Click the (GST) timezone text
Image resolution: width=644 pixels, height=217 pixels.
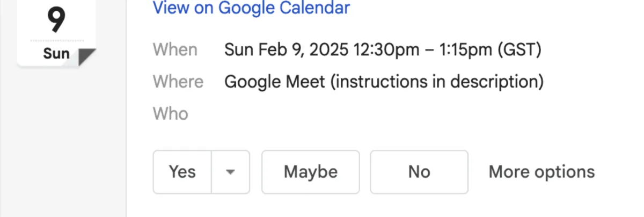[519, 50]
